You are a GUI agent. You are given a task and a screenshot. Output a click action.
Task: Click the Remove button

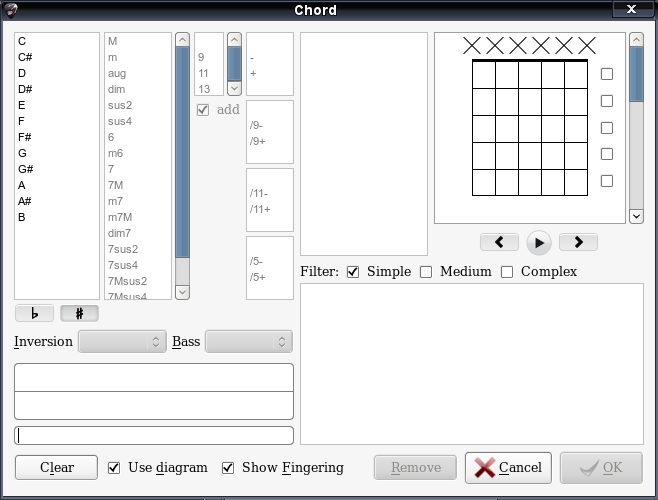coord(415,467)
